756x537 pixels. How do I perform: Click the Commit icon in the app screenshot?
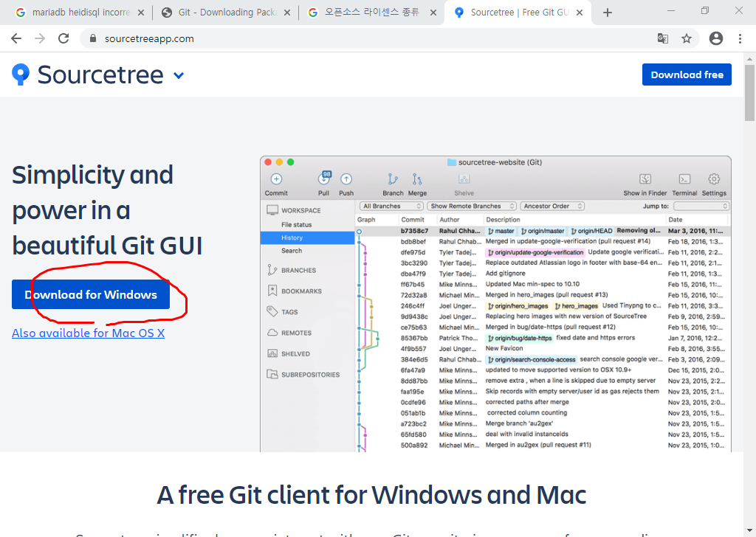276,180
